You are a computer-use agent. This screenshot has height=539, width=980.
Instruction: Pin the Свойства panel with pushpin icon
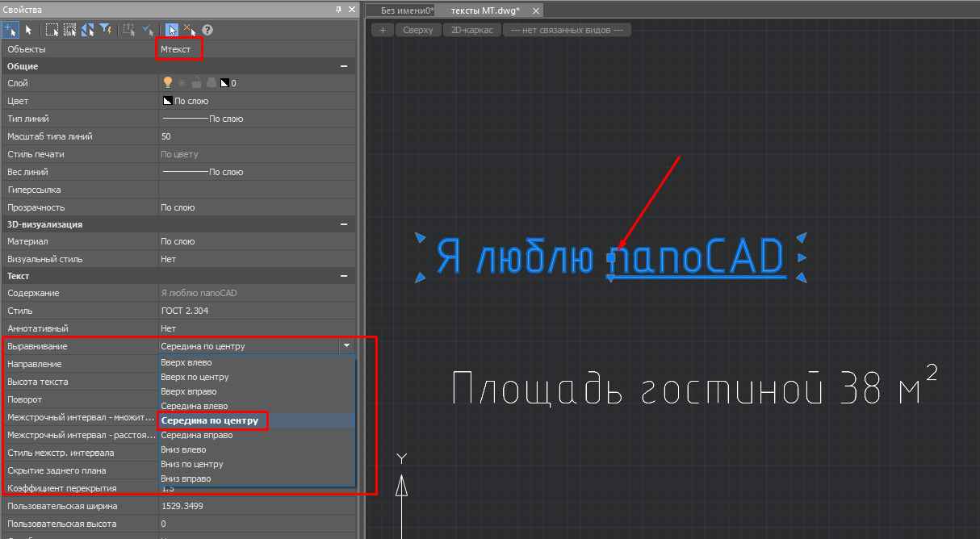[x=338, y=10]
